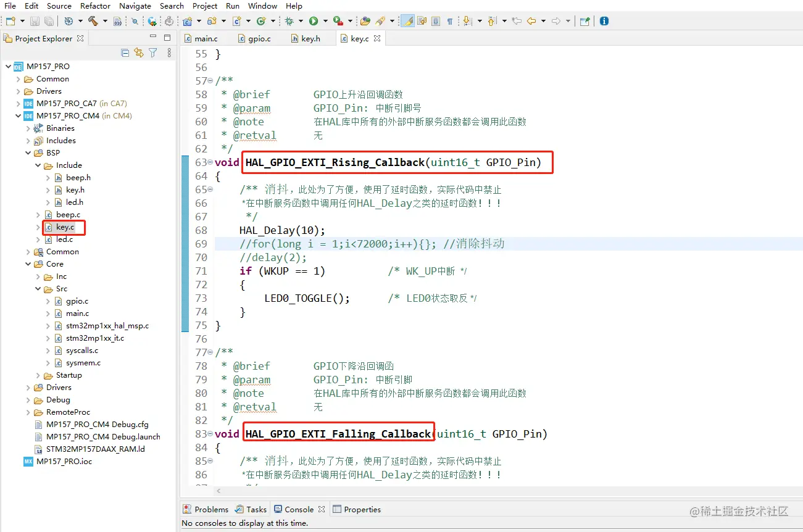Image resolution: width=803 pixels, height=532 pixels.
Task: Click the editor horizontal scrollbar left arrow
Action: (x=218, y=491)
